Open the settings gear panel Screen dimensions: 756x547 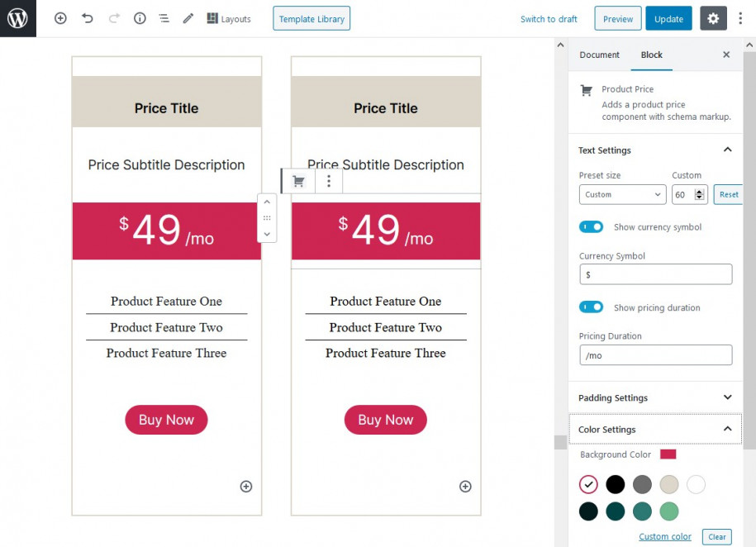[713, 18]
